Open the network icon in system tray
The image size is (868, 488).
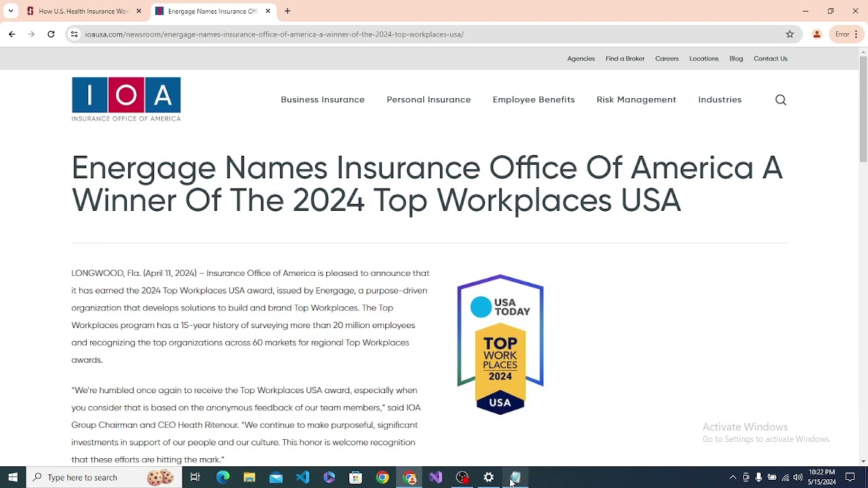tap(785, 477)
